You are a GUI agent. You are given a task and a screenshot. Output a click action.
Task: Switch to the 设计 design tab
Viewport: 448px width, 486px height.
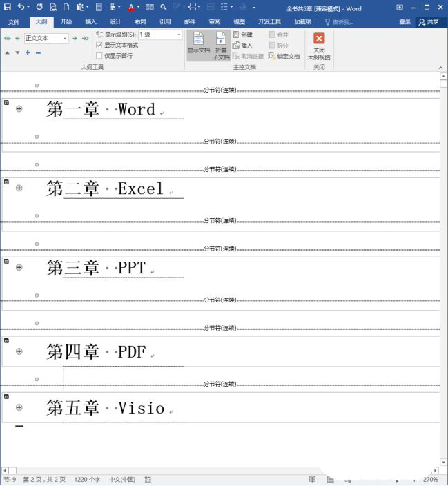(115, 21)
